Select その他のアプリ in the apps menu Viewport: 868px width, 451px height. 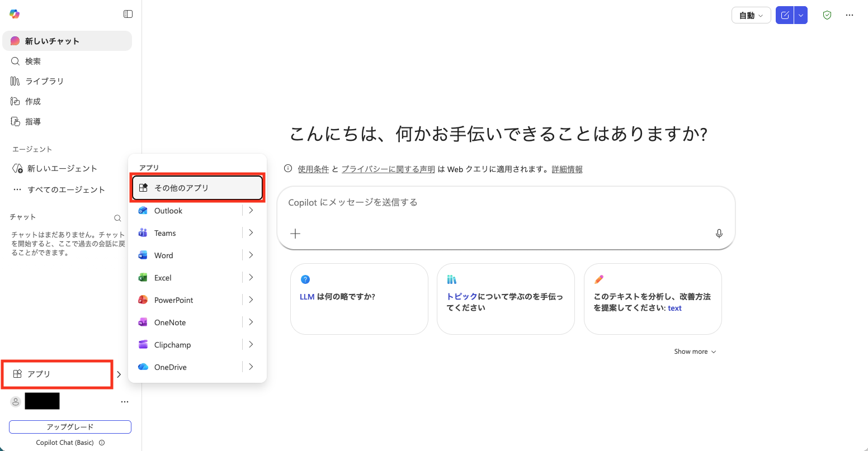point(197,188)
